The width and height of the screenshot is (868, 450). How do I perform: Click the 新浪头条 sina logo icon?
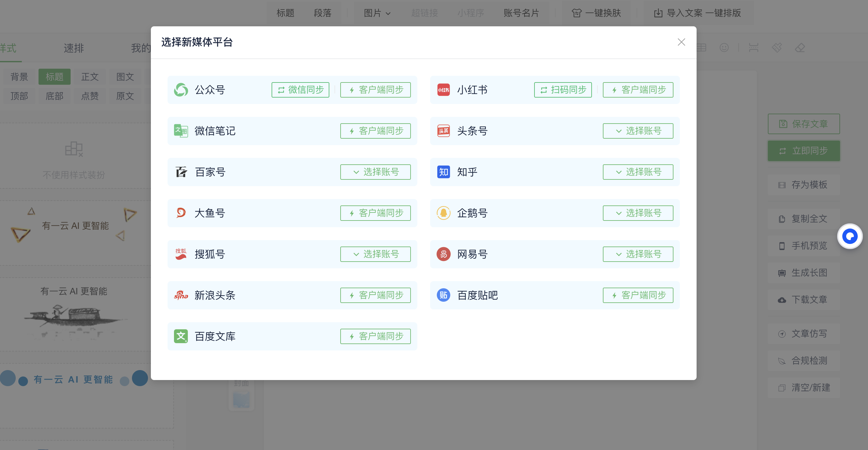point(181,295)
